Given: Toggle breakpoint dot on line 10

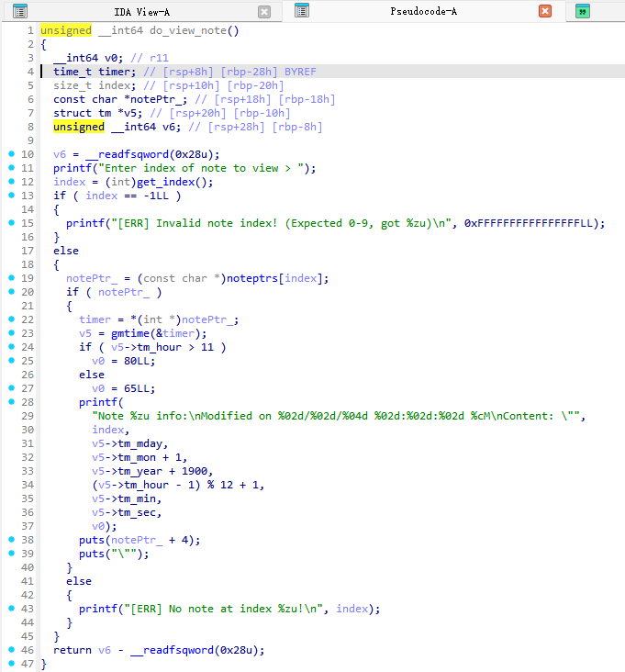Looking at the screenshot, I should (11, 154).
